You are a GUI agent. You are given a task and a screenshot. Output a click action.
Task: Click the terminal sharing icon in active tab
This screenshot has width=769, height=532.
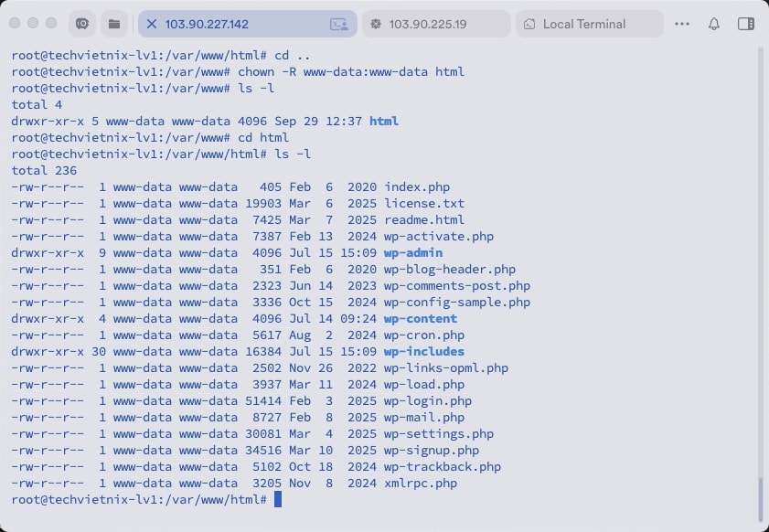(338, 24)
